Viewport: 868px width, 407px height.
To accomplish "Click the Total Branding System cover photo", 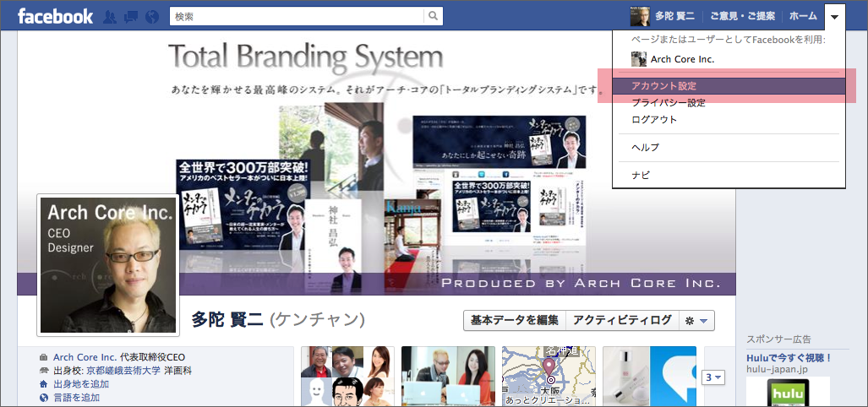I will (376, 163).
